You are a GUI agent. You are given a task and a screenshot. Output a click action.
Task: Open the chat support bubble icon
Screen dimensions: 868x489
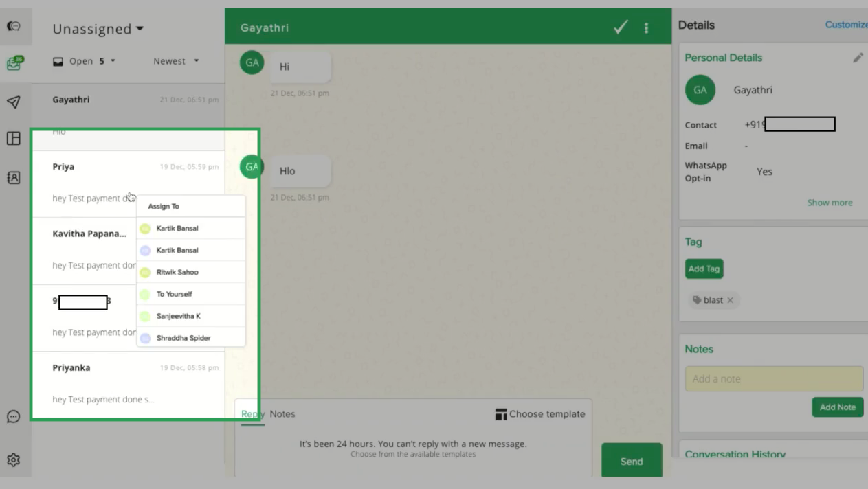[x=14, y=416]
